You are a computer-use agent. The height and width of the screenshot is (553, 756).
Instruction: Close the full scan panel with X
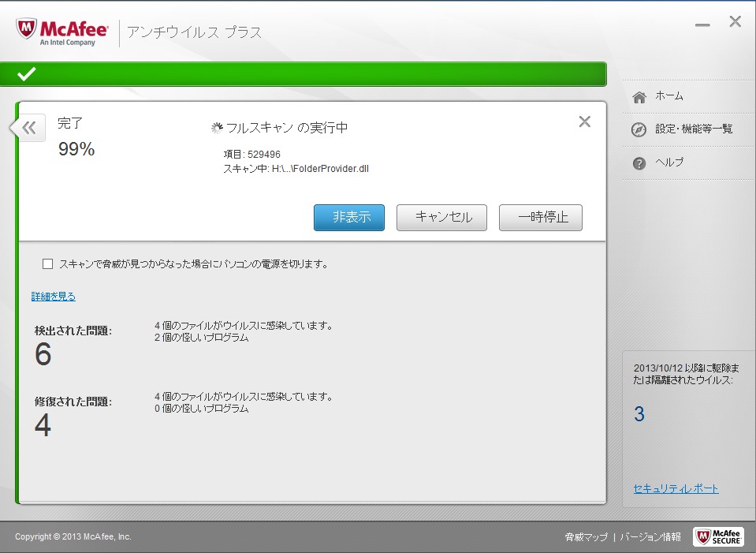coord(584,121)
